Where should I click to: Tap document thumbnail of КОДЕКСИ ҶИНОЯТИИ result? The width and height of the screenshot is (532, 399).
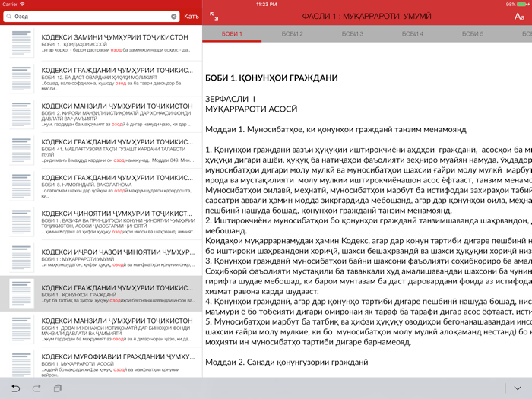(x=21, y=222)
